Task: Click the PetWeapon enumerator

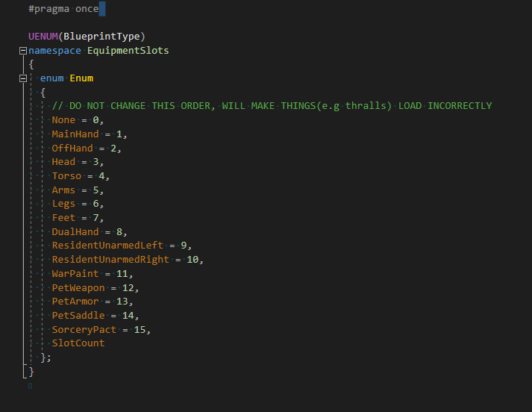Action: coord(78,287)
